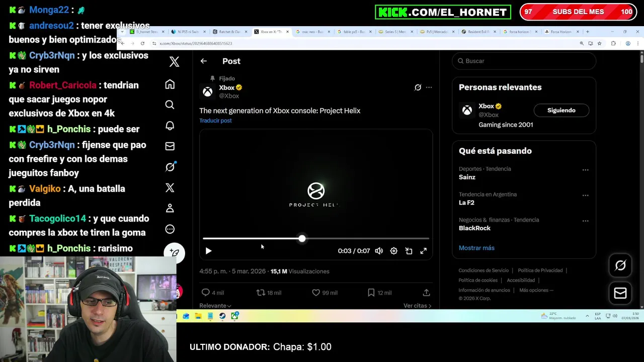Open Condiciones de Servicio link
The image size is (644, 362).
pos(484,270)
